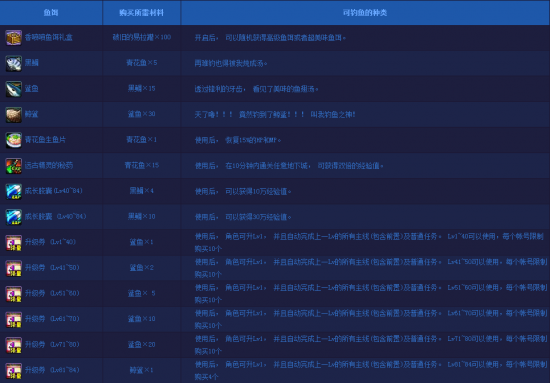Select the 远古精灵的秘药 potion icon
The width and height of the screenshot is (550, 383).
coord(14,166)
